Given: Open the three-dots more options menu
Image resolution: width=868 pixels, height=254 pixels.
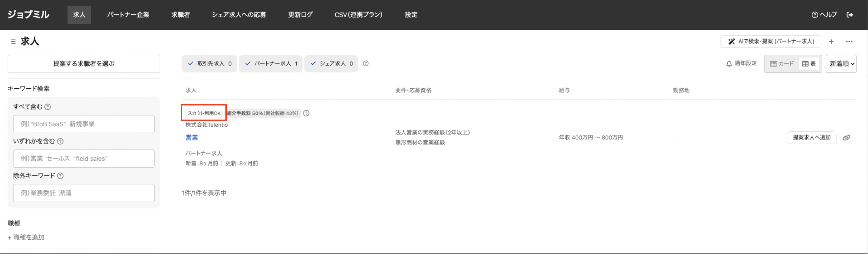Looking at the screenshot, I should 849,41.
